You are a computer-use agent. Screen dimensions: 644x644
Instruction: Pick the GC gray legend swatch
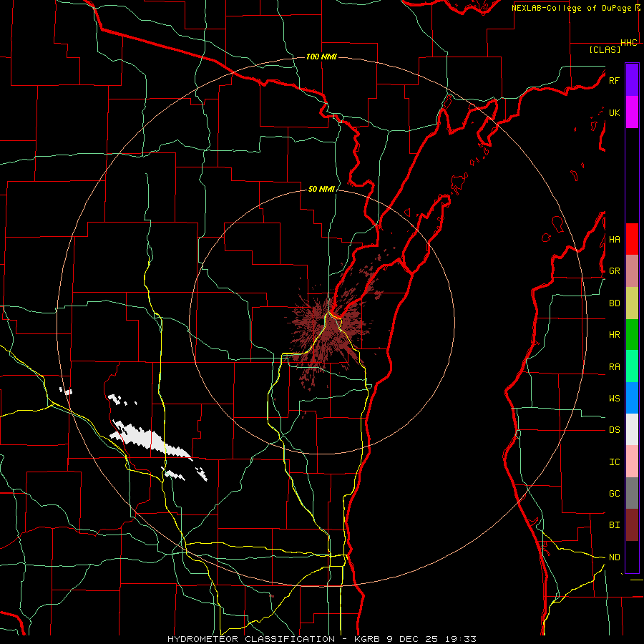pos(632,493)
